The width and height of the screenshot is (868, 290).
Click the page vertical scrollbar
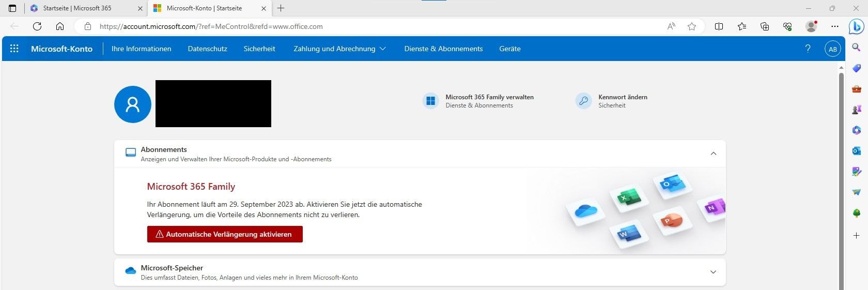(841, 181)
